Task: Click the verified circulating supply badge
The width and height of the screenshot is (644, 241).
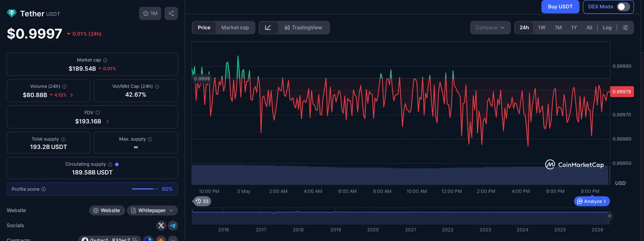Action: click(117, 164)
